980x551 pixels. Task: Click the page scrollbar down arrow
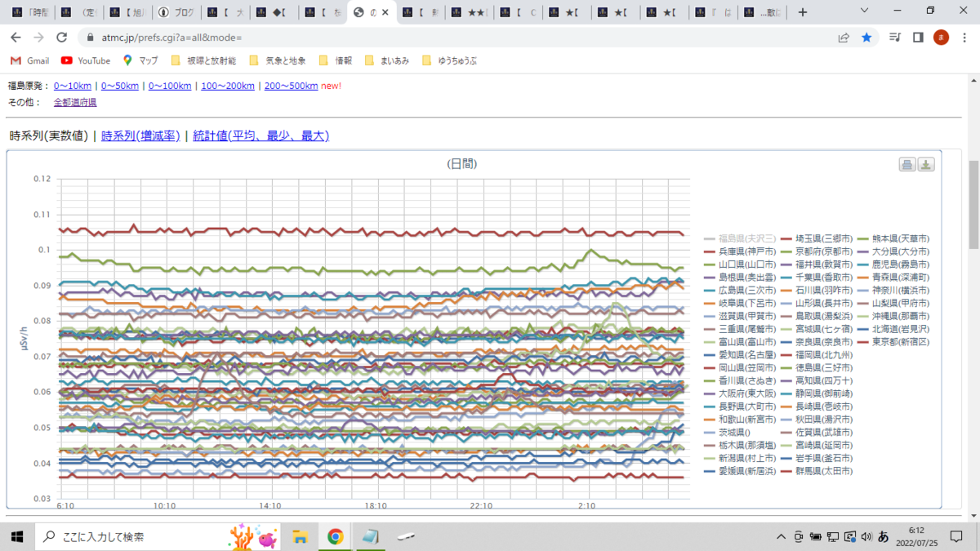tap(973, 515)
